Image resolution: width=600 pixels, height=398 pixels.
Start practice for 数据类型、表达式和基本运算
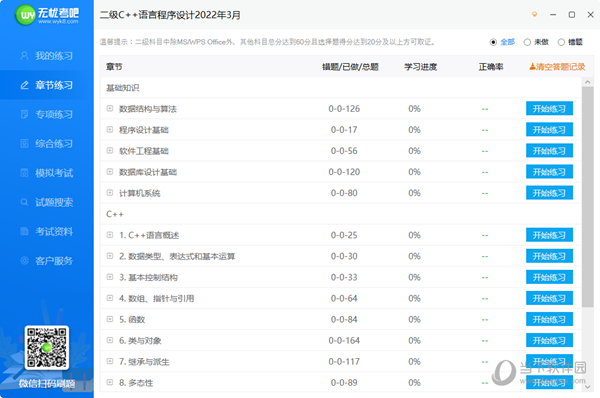point(549,256)
